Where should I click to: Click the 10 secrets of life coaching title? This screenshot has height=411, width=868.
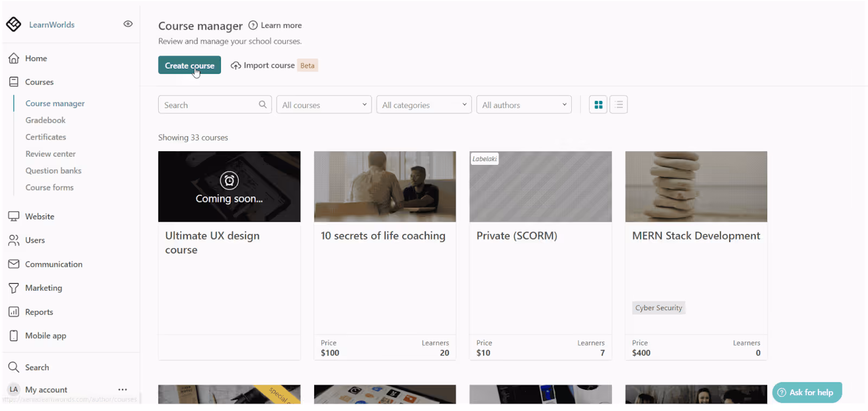pyautogui.click(x=383, y=236)
